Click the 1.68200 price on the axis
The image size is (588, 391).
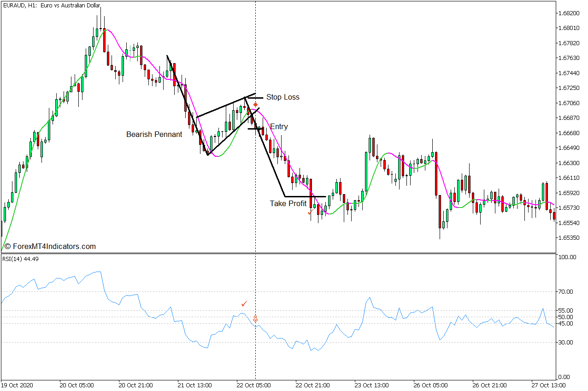coord(571,13)
